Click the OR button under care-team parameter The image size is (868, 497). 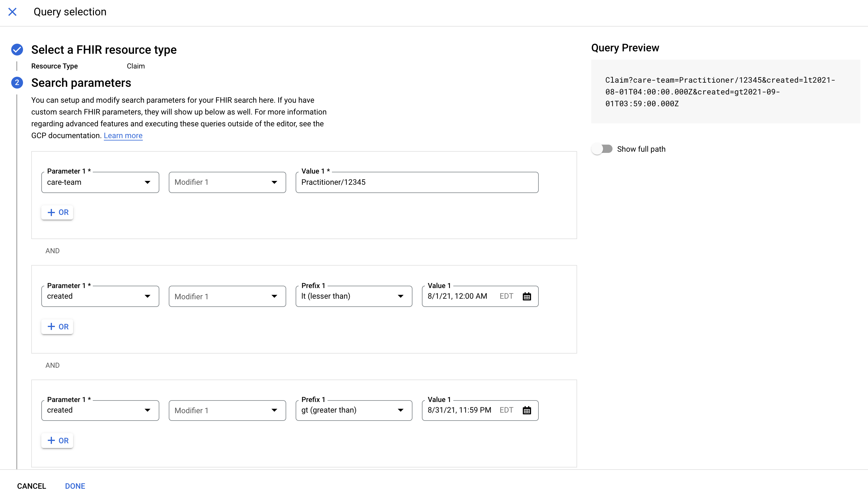57,212
